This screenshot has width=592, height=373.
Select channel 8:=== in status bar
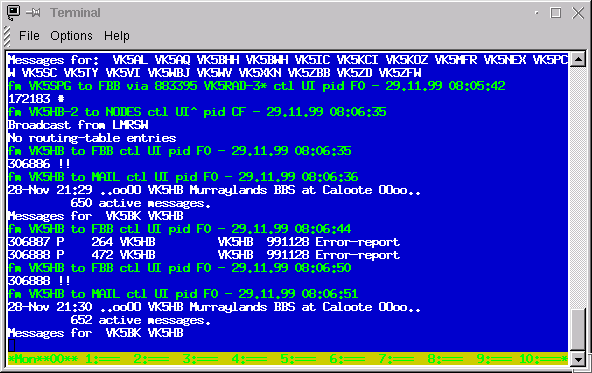445,359
